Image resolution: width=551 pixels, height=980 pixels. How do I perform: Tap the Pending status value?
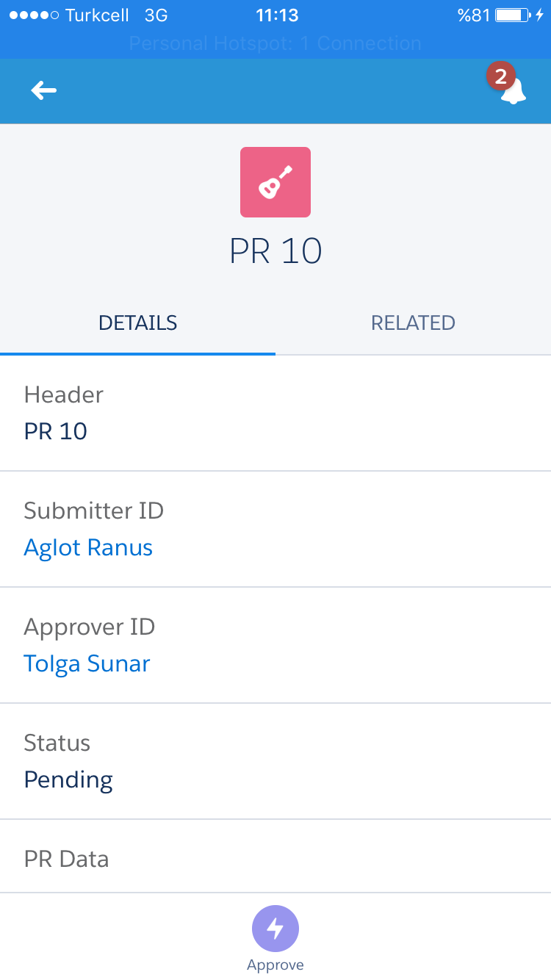click(x=68, y=779)
